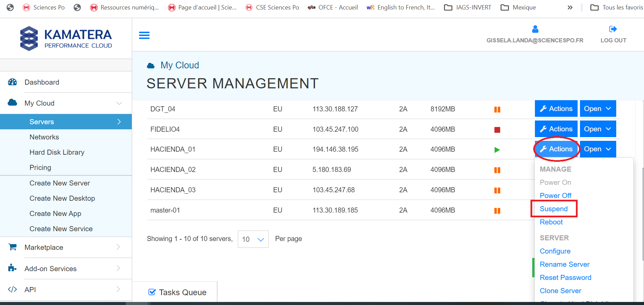Image resolution: width=644 pixels, height=305 pixels.
Task: Click the Ressources numériq... bookmark
Action: coord(125,7)
